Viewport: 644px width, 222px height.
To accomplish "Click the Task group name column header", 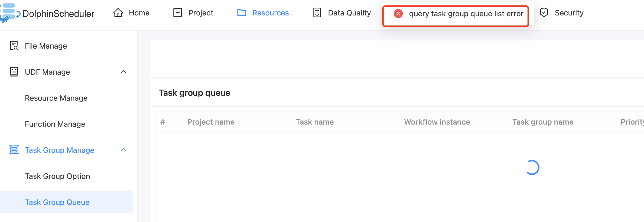I will point(543,122).
